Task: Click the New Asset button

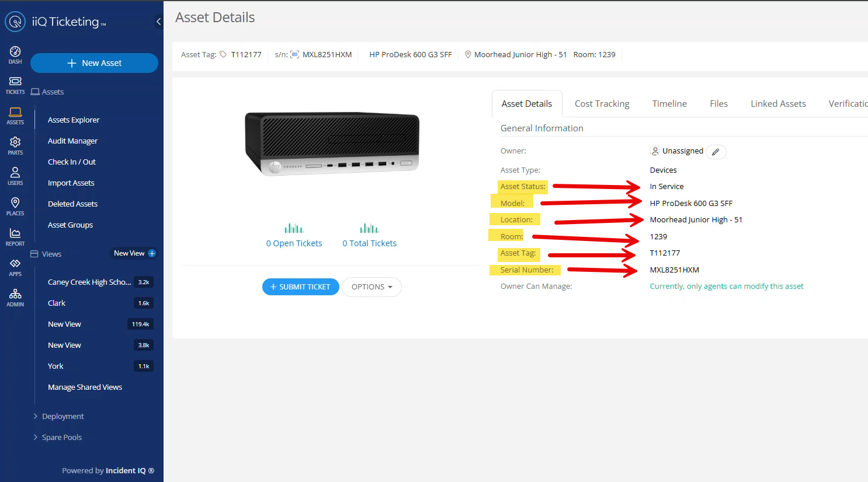Action: pyautogui.click(x=93, y=62)
